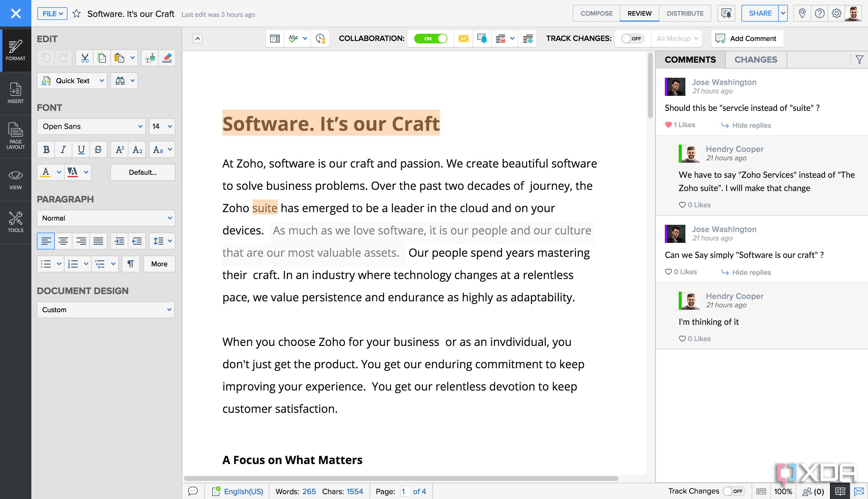Decrease paragraph indent
The height and width of the screenshot is (499, 868).
(137, 241)
